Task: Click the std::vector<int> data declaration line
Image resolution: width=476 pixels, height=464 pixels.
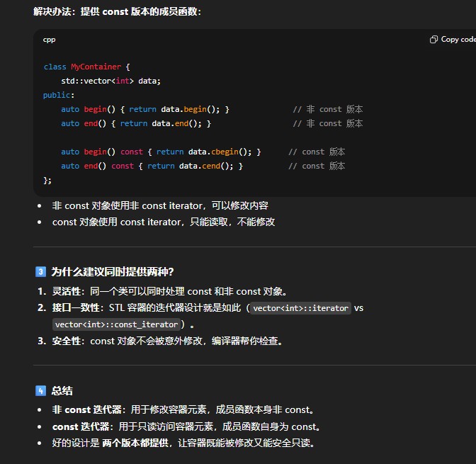Action: 110,81
